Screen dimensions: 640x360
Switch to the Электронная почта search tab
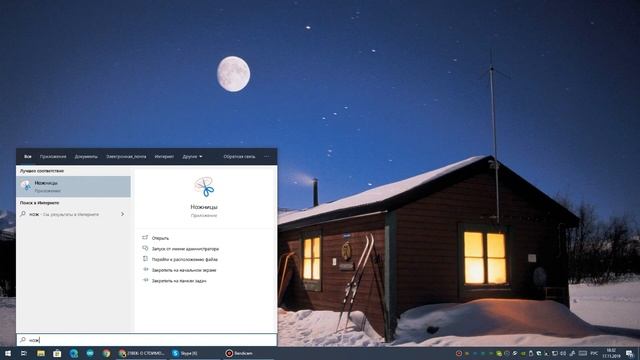[126, 157]
